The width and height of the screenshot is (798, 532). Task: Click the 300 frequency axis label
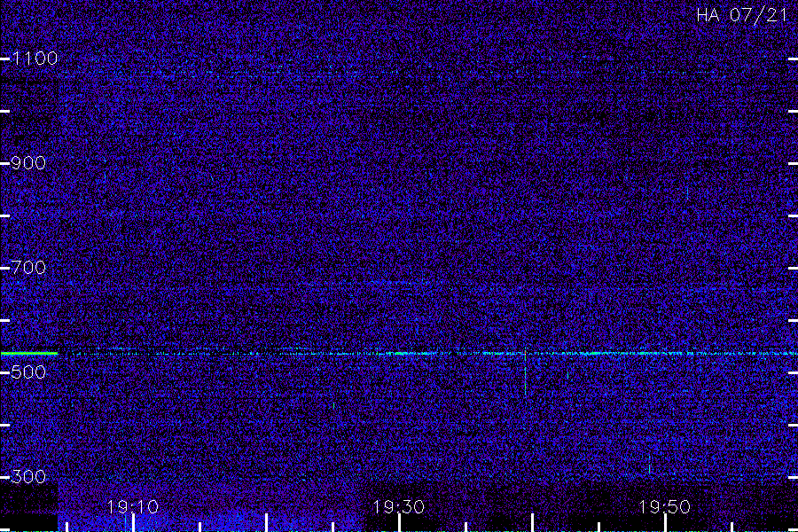click(28, 477)
